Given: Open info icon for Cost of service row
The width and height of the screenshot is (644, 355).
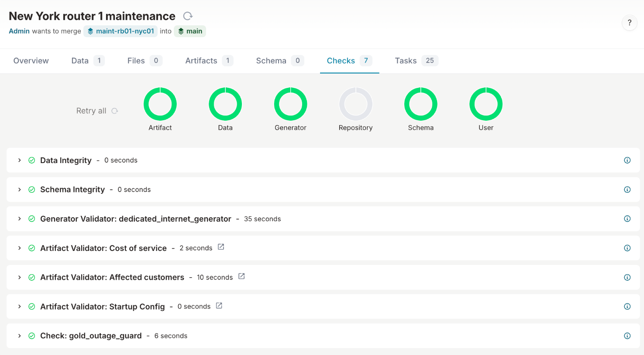Looking at the screenshot, I should pyautogui.click(x=627, y=248).
